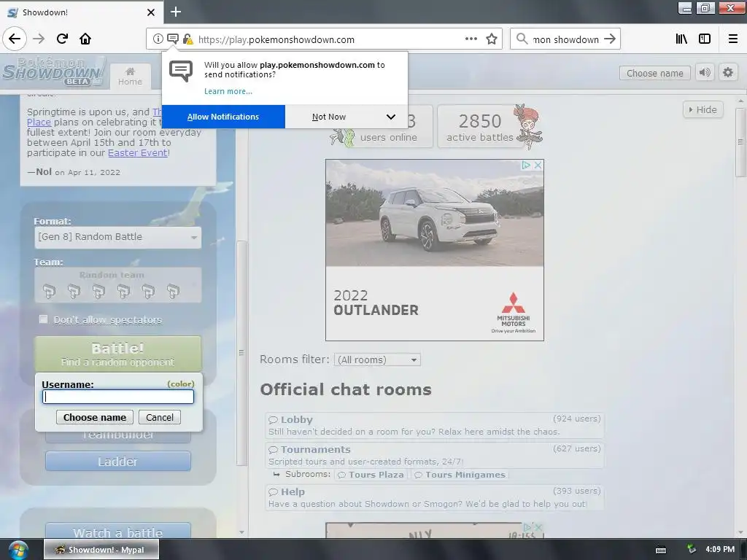The width and height of the screenshot is (747, 560).
Task: Go to the browser home page icon
Action: tap(85, 39)
